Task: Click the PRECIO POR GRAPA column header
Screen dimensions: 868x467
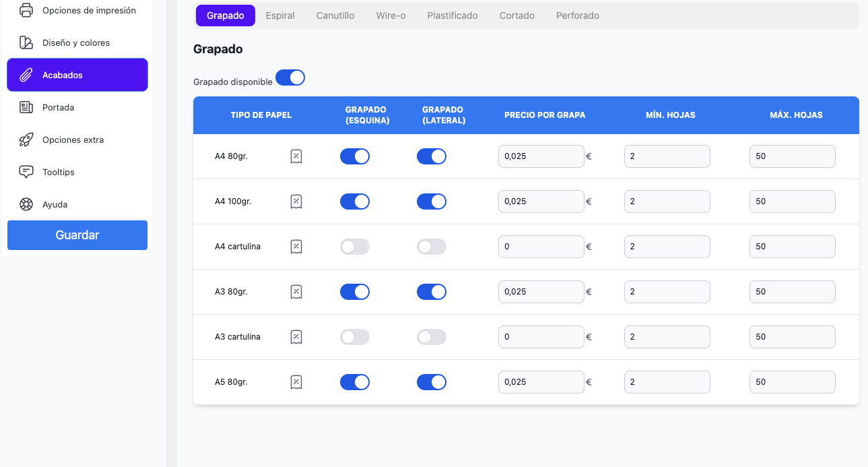Action: point(545,115)
